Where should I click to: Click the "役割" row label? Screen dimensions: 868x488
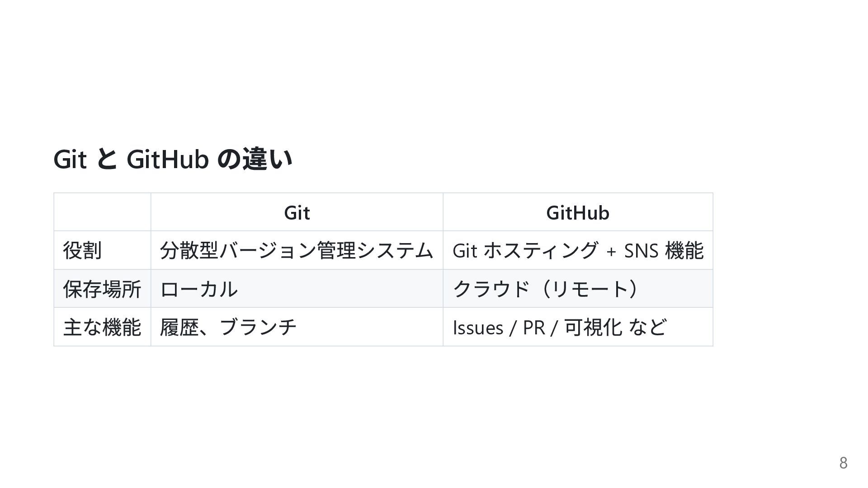82,250
